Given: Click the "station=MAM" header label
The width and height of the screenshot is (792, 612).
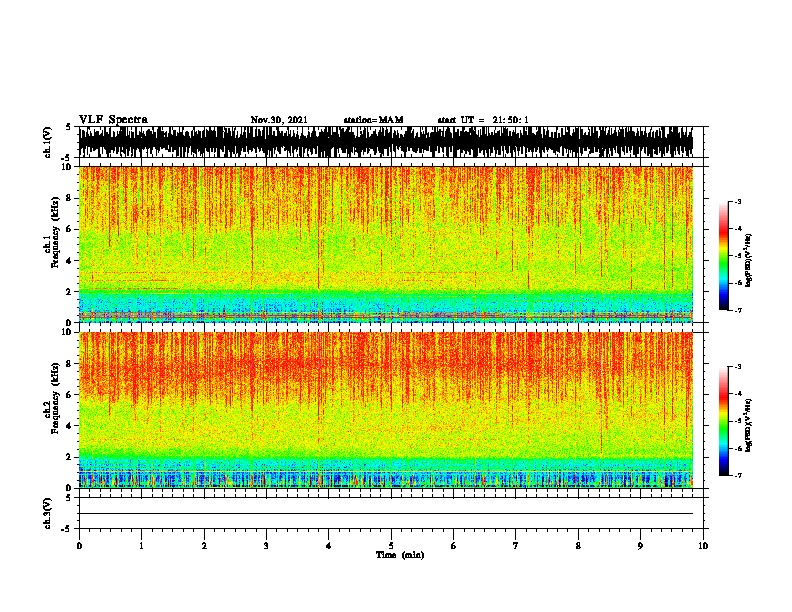Looking at the screenshot, I should coord(374,120).
